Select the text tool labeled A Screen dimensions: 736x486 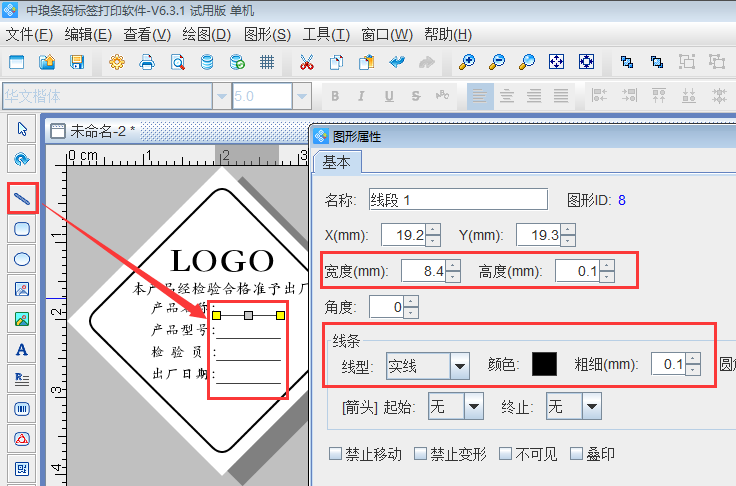click(x=22, y=349)
